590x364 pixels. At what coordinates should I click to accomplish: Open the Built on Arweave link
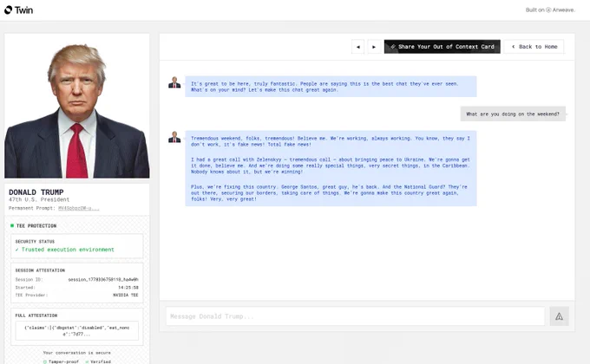(550, 10)
